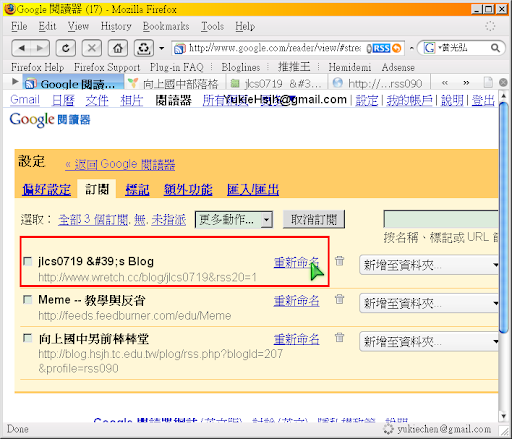Click the vertical scrollbar thumb
The width and height of the screenshot is (512, 439).
tap(503, 217)
